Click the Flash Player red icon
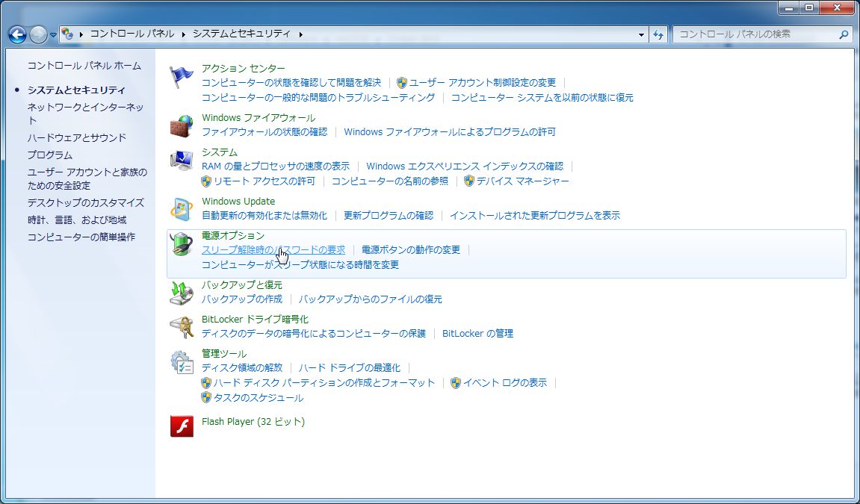The width and height of the screenshot is (860, 504). (181, 426)
